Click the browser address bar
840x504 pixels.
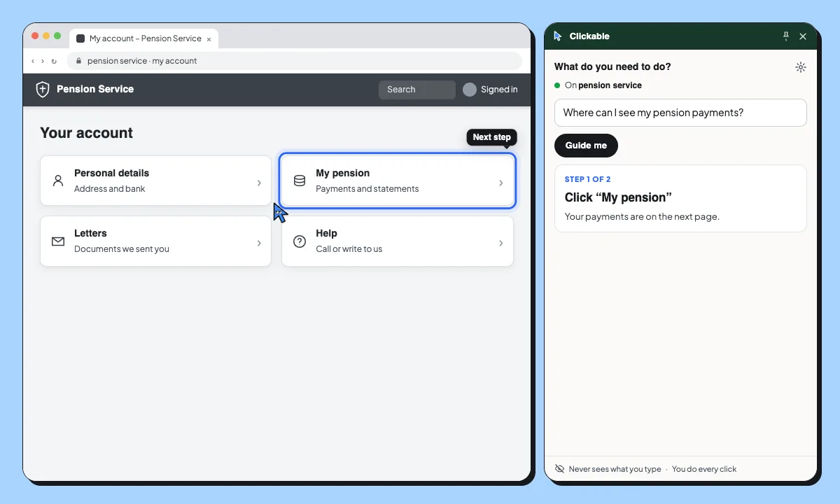pyautogui.click(x=295, y=61)
